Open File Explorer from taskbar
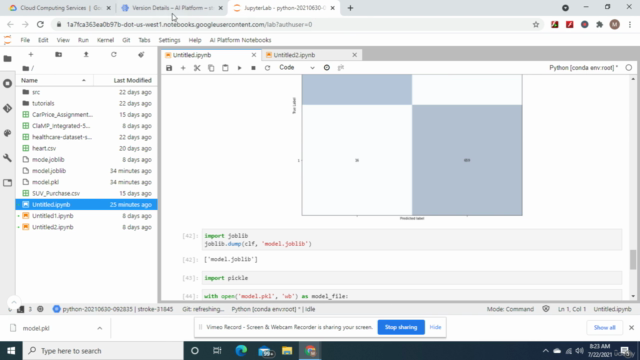The height and width of the screenshot is (360, 640). tap(287, 351)
